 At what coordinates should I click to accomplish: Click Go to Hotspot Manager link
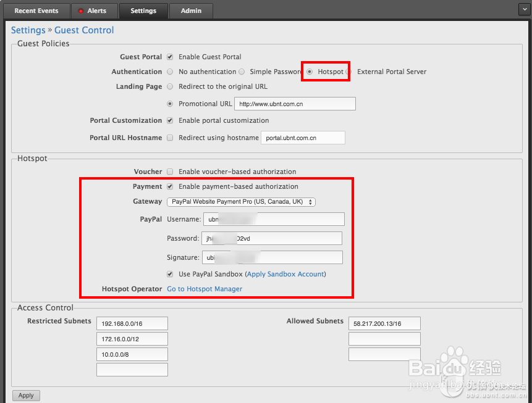click(205, 289)
